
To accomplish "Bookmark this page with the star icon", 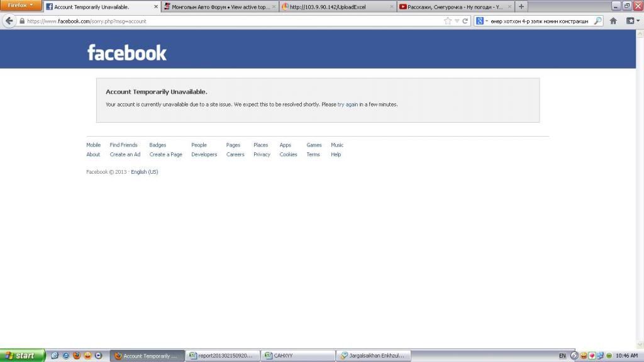I will coord(447,21).
